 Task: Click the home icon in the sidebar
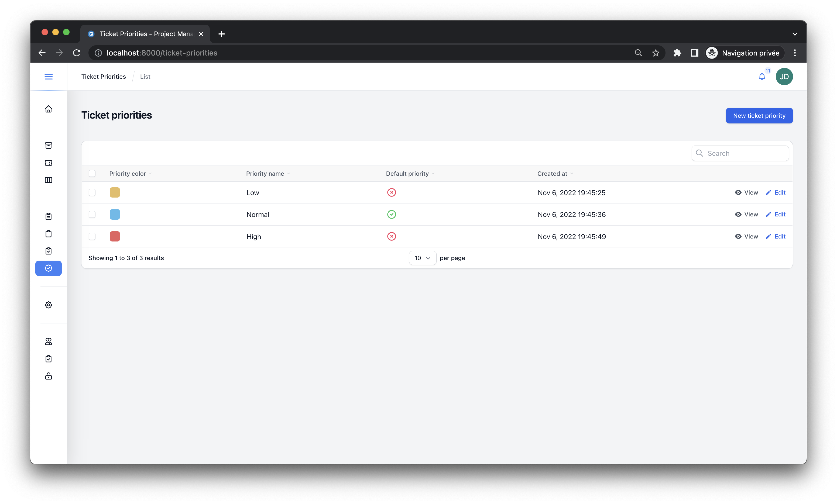(x=49, y=109)
